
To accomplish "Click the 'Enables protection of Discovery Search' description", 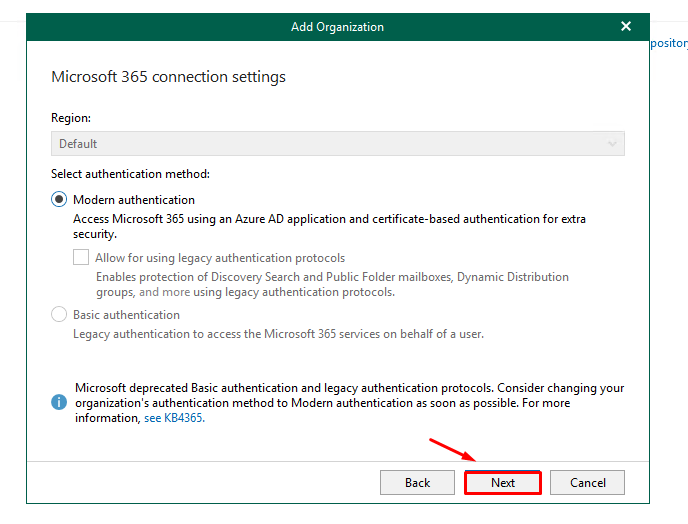I will (332, 284).
